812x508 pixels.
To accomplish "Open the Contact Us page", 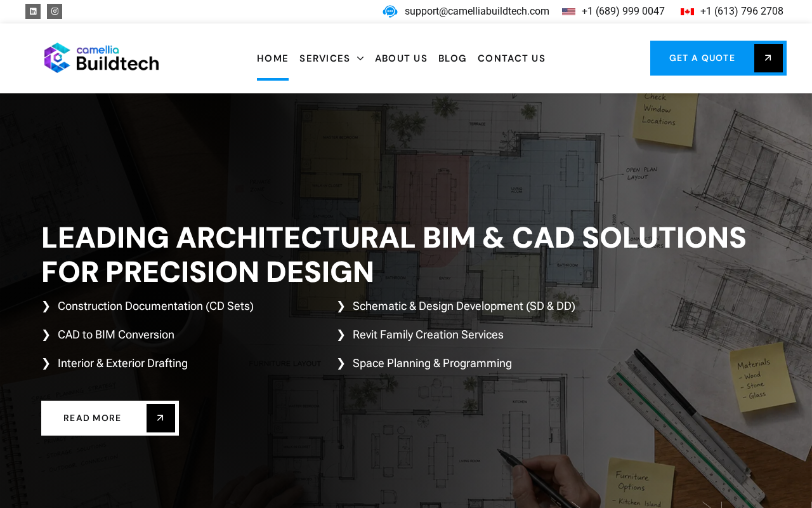I will pos(511,58).
